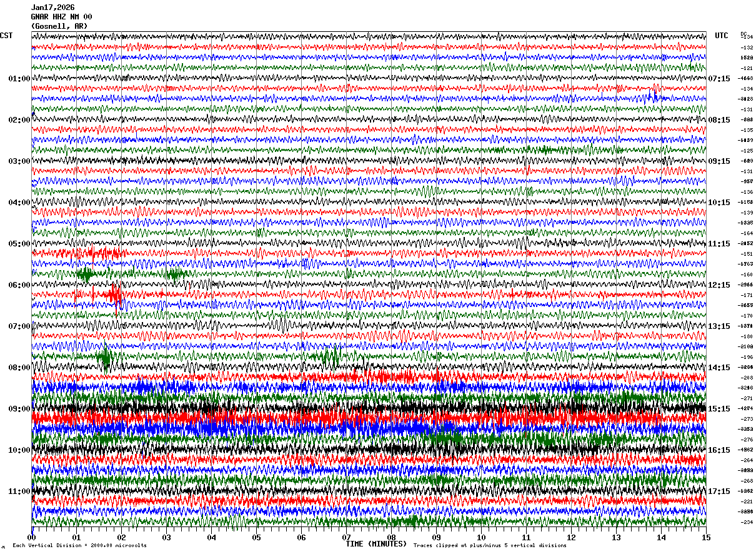Select the station code GNAR HHZ NM 00

pos(62,17)
